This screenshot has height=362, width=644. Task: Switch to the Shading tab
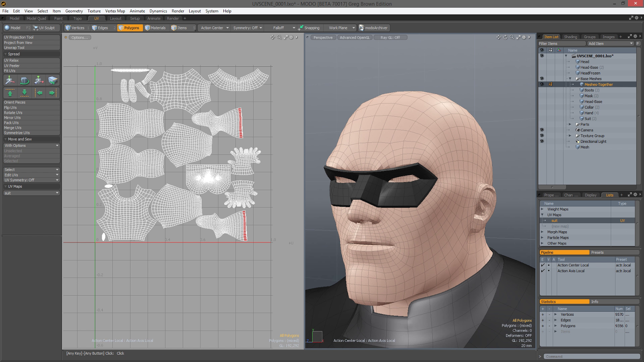[570, 37]
